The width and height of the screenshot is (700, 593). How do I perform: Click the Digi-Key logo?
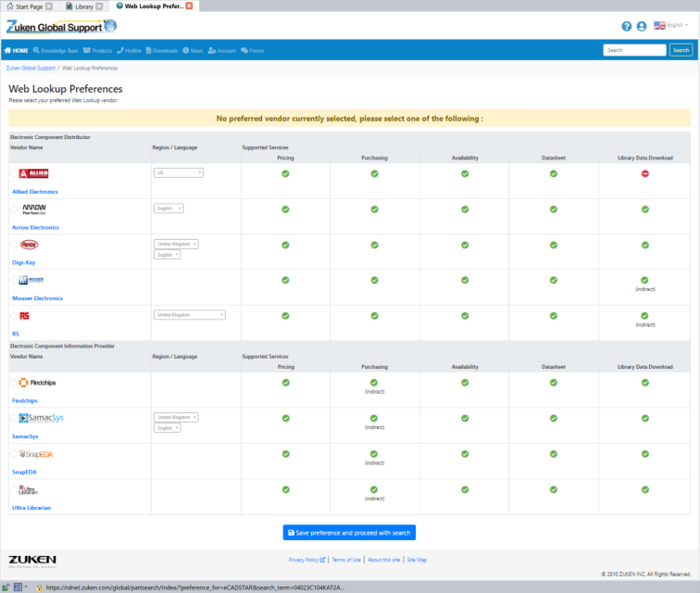pyautogui.click(x=29, y=245)
